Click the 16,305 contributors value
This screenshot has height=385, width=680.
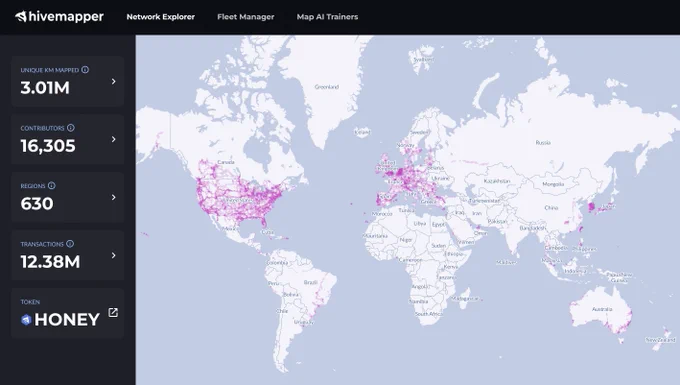(48, 146)
